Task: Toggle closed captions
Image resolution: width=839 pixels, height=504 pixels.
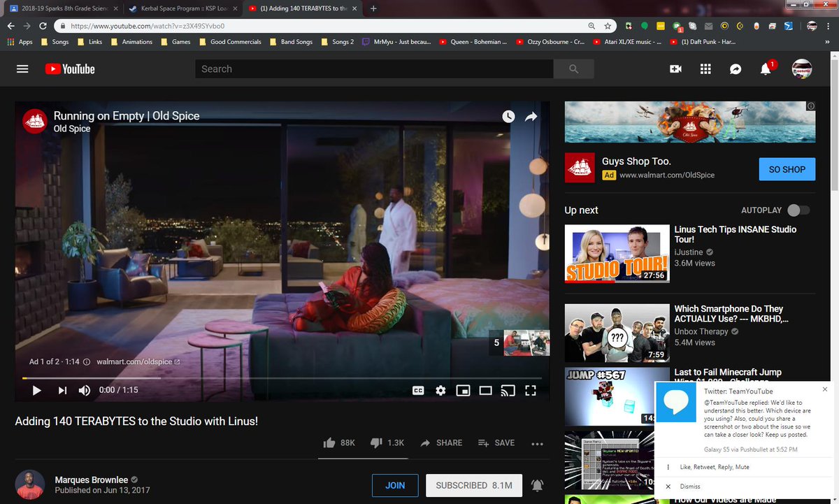Action: 418,390
